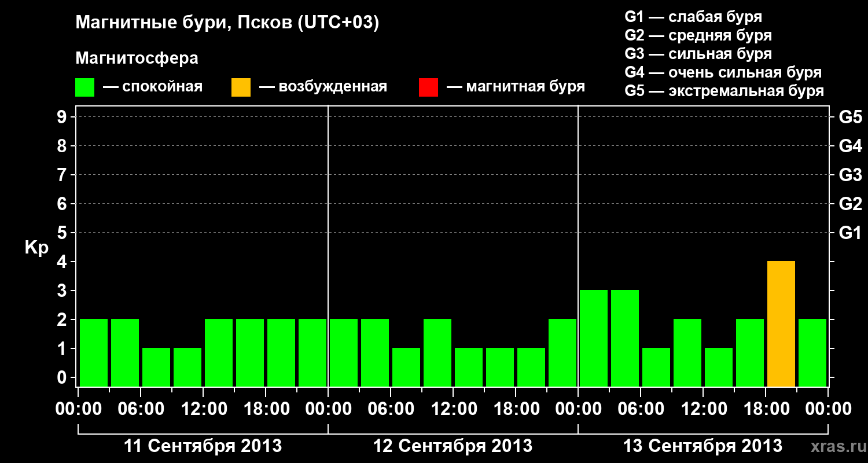The image size is (868, 463).
Task: Click the '— спокойная' legend label
Action: pos(153,87)
